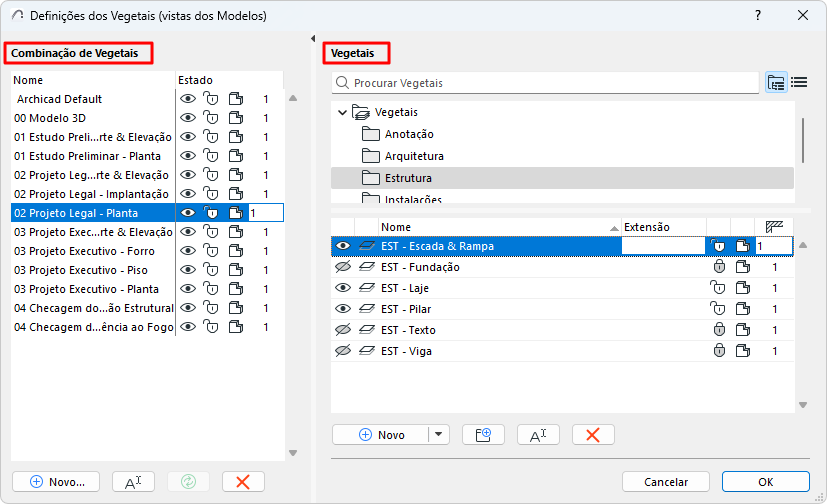Viewport: 827px width, 504px height.
Task: Click wireframe icon for 03 Projeto Executivo - Forro
Action: pos(236,251)
